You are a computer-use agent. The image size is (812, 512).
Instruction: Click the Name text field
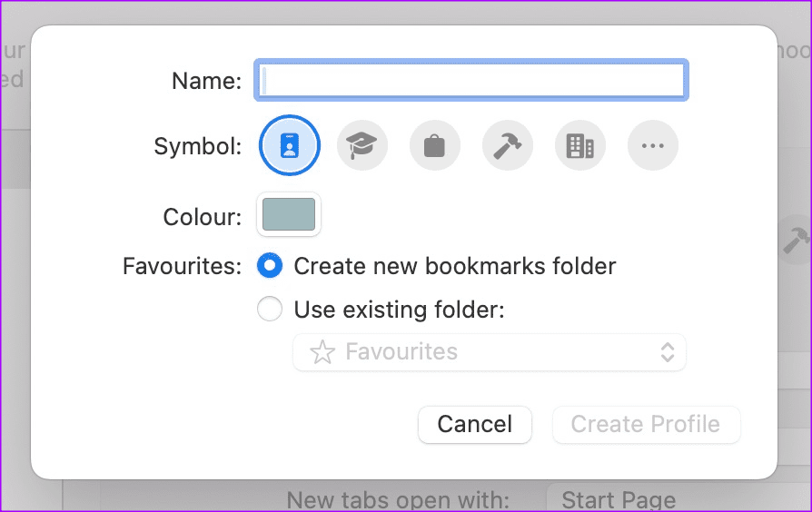coord(471,80)
